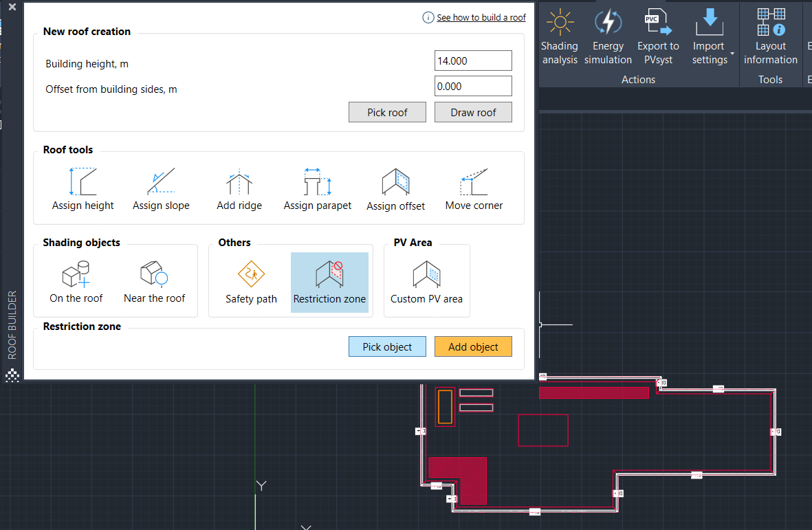Click the Pick object button
812x530 pixels.
387,346
